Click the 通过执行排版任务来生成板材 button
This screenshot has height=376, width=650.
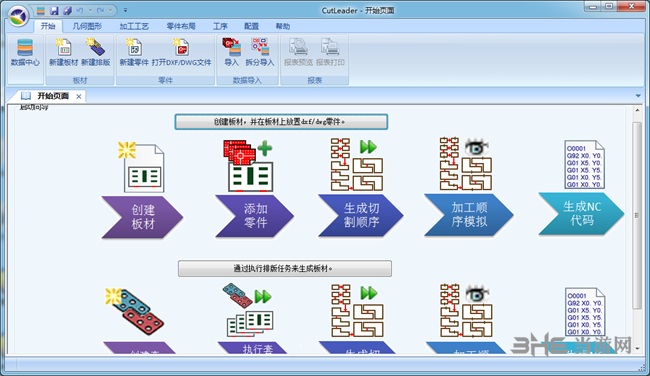click(x=284, y=269)
